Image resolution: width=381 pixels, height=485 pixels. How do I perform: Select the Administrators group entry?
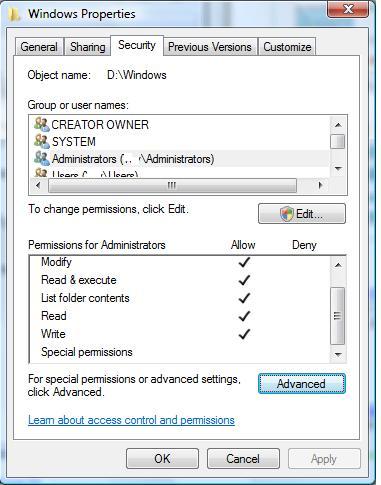click(180, 159)
